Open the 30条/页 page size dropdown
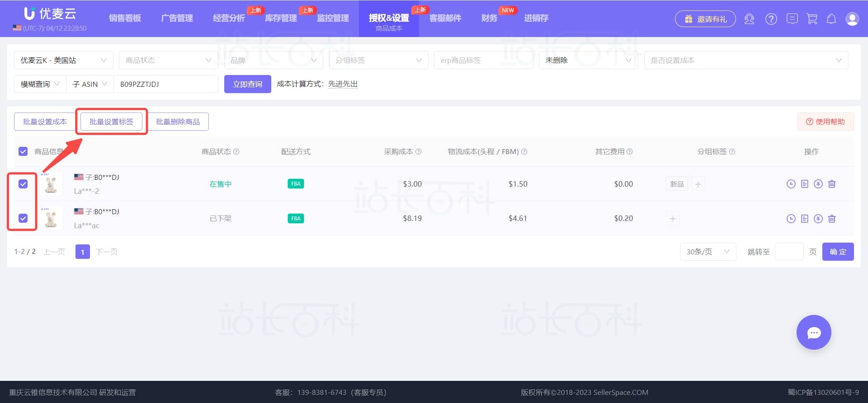Image resolution: width=868 pixels, height=403 pixels. coord(708,252)
